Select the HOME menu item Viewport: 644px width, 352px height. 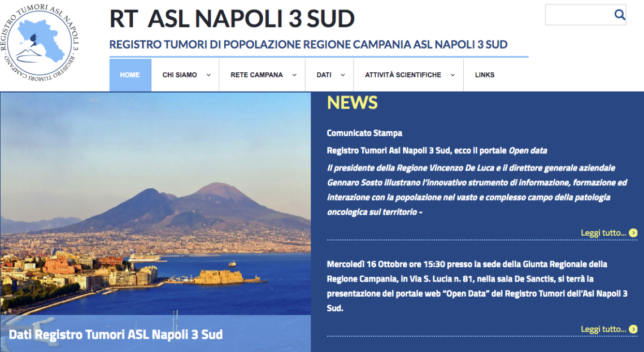tap(130, 75)
